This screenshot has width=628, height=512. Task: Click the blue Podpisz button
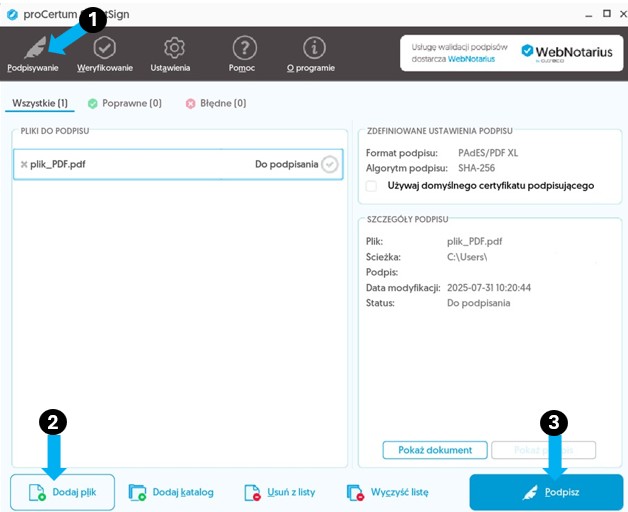click(546, 492)
